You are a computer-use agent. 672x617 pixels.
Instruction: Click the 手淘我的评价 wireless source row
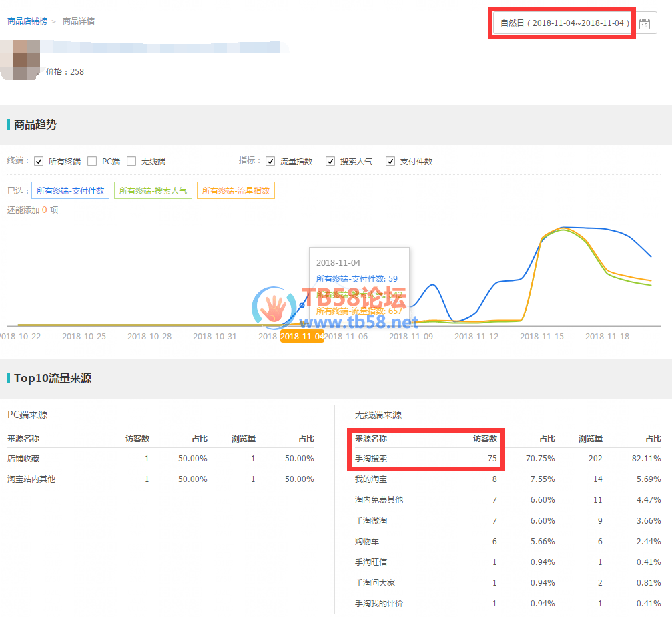508,603
